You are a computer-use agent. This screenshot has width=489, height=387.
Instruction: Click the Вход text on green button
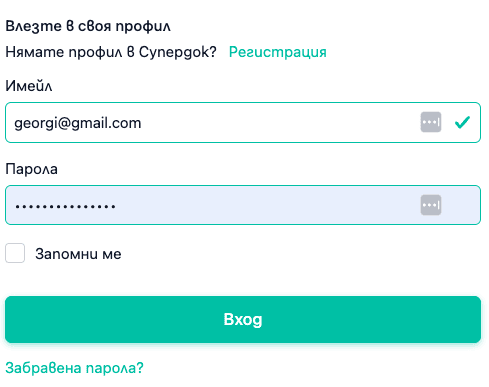pyautogui.click(x=243, y=319)
